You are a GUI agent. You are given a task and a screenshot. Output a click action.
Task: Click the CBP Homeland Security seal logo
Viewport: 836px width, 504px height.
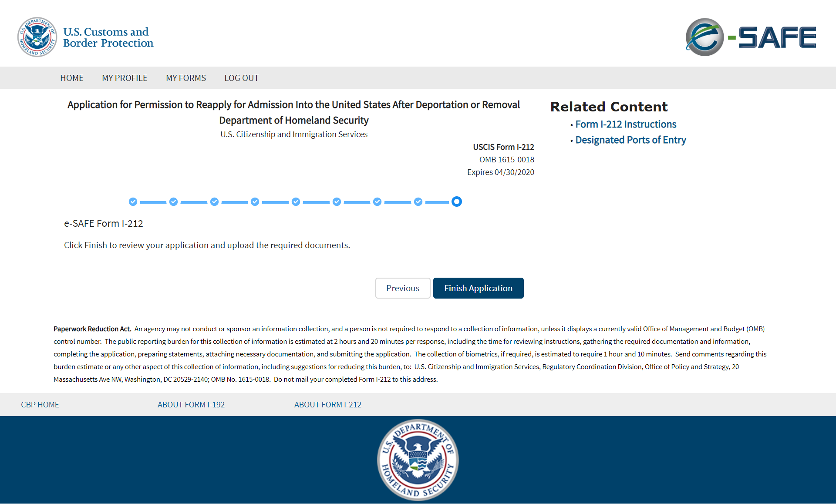37,37
